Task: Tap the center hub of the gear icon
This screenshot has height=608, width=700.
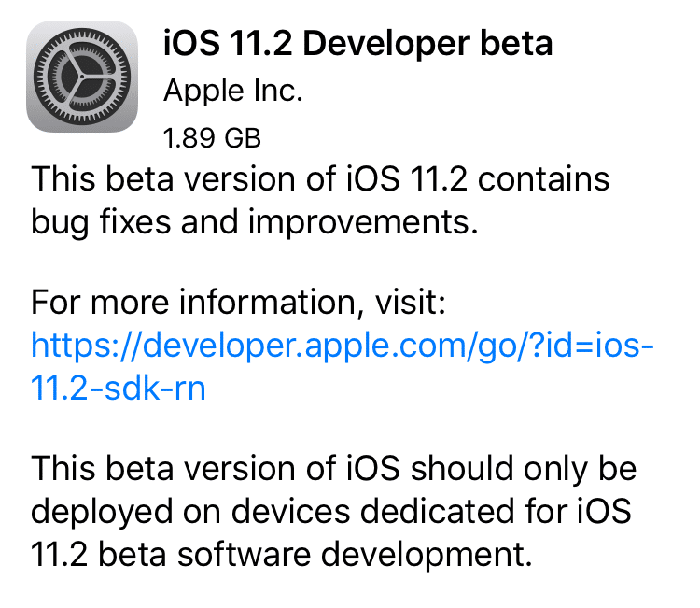Action: pos(82,77)
